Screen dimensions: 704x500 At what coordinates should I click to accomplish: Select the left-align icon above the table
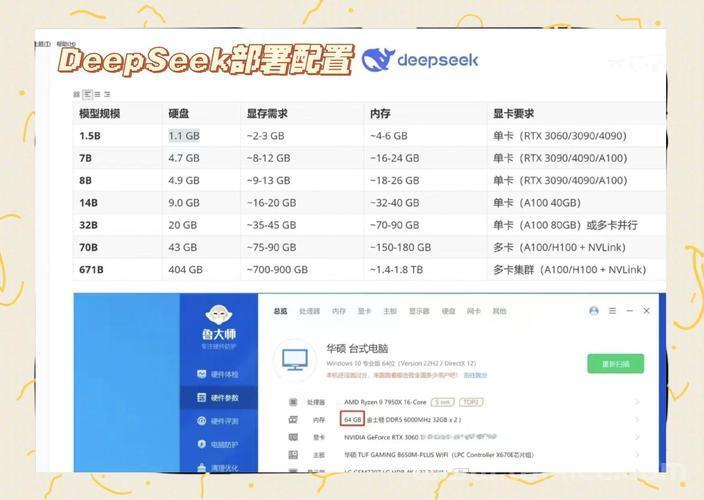pos(88,94)
